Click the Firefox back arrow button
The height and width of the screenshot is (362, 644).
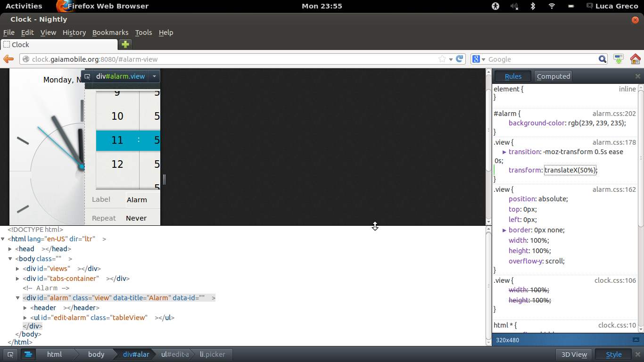pyautogui.click(x=8, y=59)
